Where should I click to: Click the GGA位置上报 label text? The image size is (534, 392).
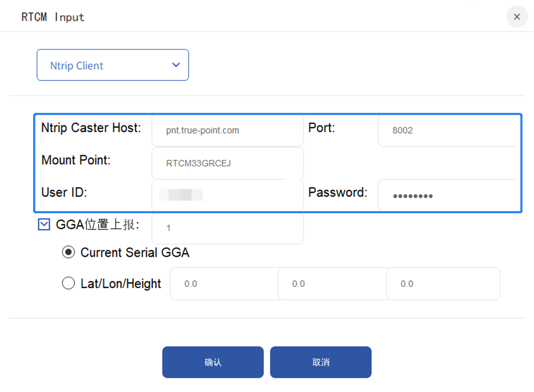[97, 225]
